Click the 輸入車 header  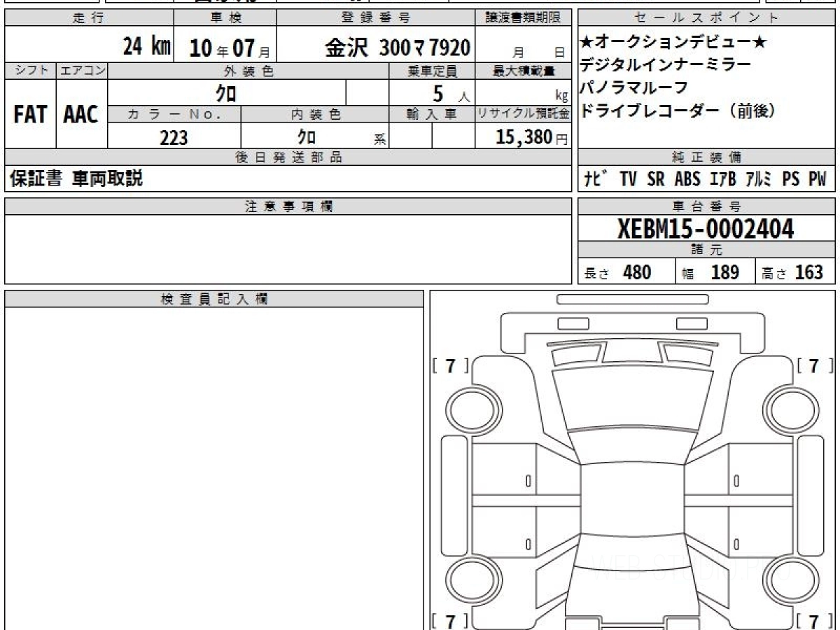click(x=432, y=114)
